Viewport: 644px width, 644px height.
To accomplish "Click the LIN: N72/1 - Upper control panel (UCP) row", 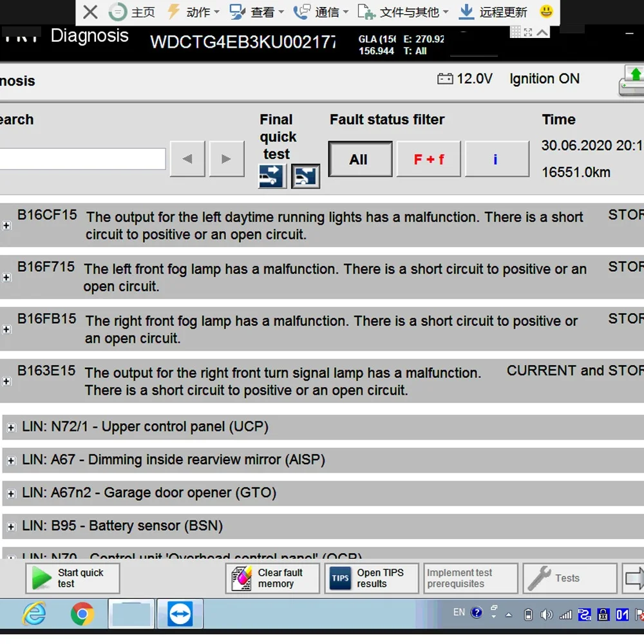I will pyautogui.click(x=323, y=427).
